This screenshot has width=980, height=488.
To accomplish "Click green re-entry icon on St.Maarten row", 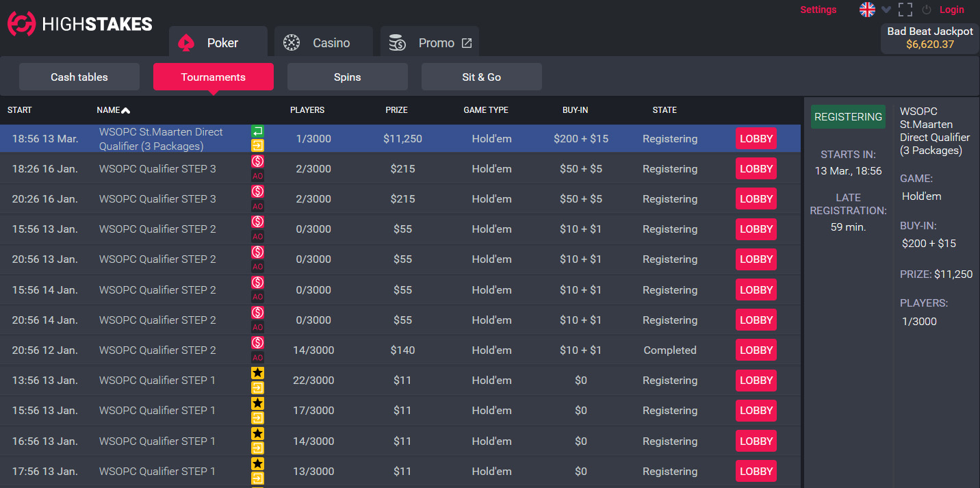I will [257, 131].
